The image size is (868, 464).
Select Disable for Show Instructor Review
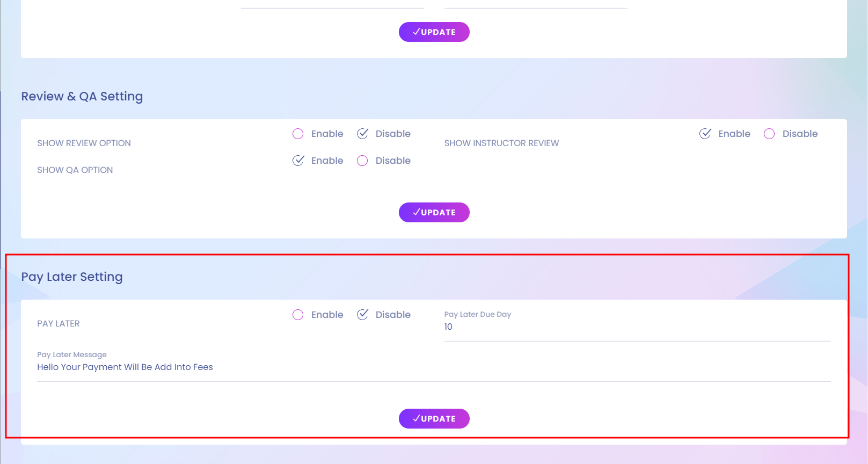769,134
